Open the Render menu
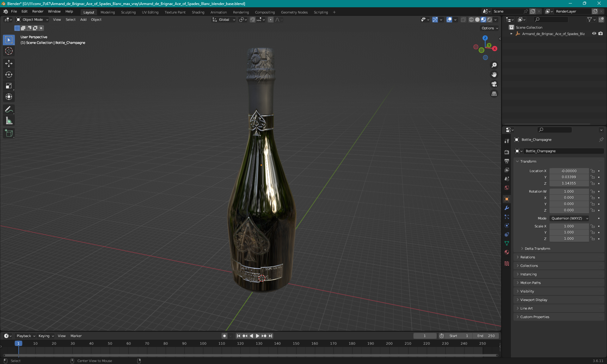Screen dimensions: 607x364 [x=38, y=11]
